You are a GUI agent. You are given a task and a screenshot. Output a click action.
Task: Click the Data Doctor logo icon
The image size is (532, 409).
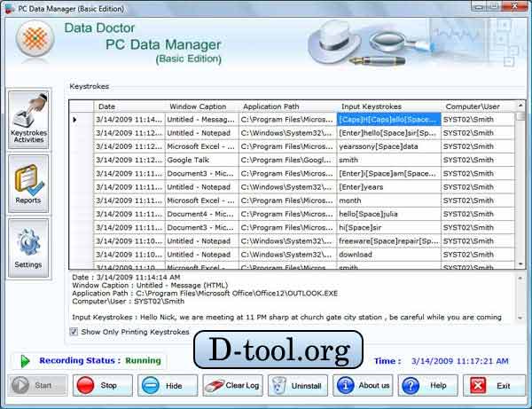pyautogui.click(x=35, y=39)
